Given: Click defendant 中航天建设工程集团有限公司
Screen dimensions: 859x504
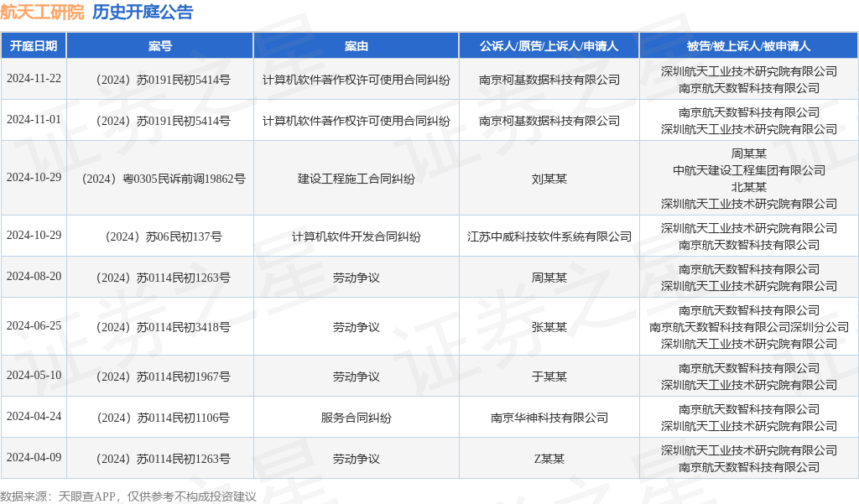Looking at the screenshot, I should point(749,170).
